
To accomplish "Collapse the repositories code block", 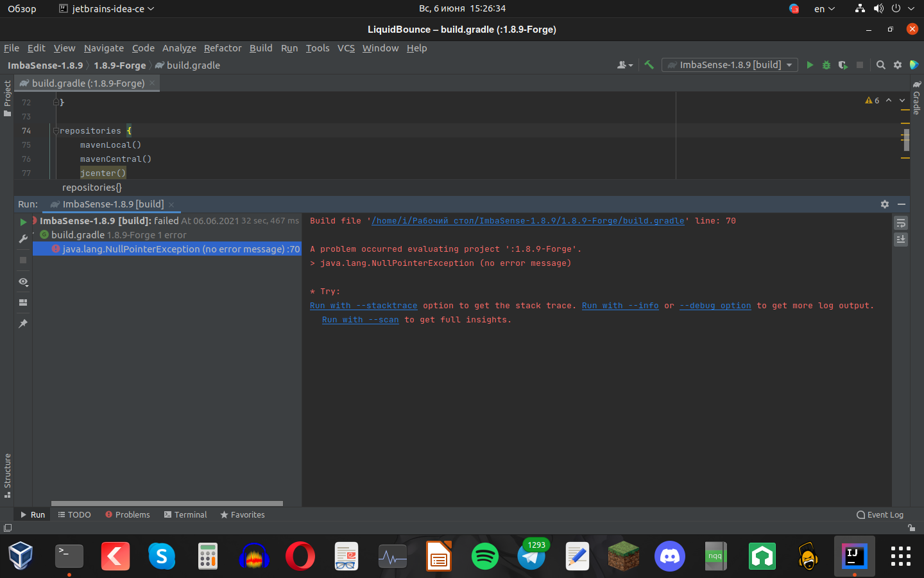I will pyautogui.click(x=56, y=131).
